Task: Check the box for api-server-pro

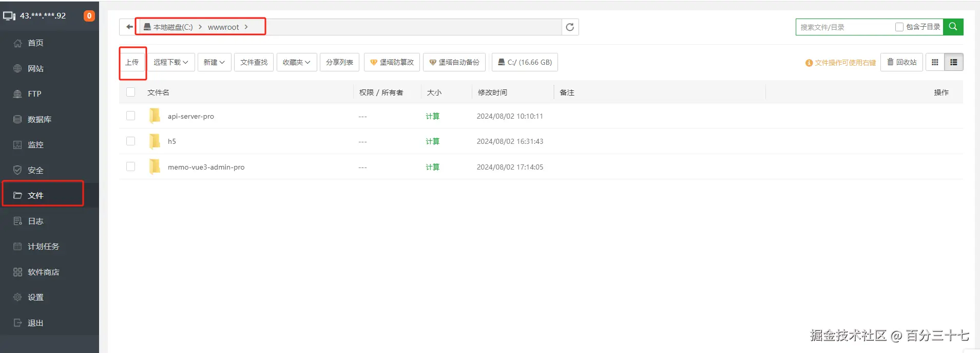Action: click(130, 116)
